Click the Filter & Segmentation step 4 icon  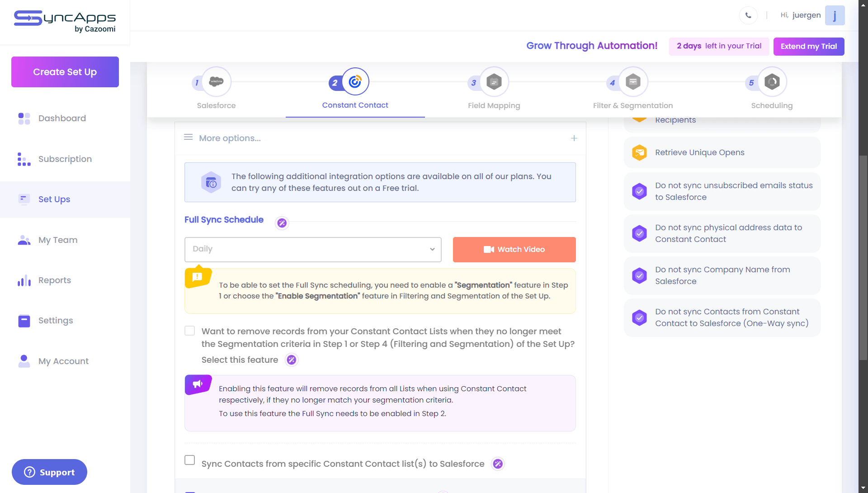click(x=633, y=82)
